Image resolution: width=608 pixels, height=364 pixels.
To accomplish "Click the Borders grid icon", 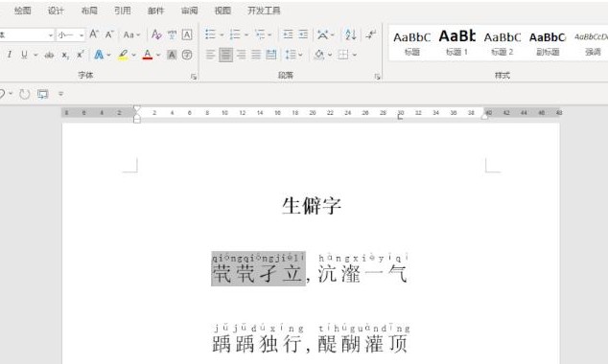I will tap(343, 55).
